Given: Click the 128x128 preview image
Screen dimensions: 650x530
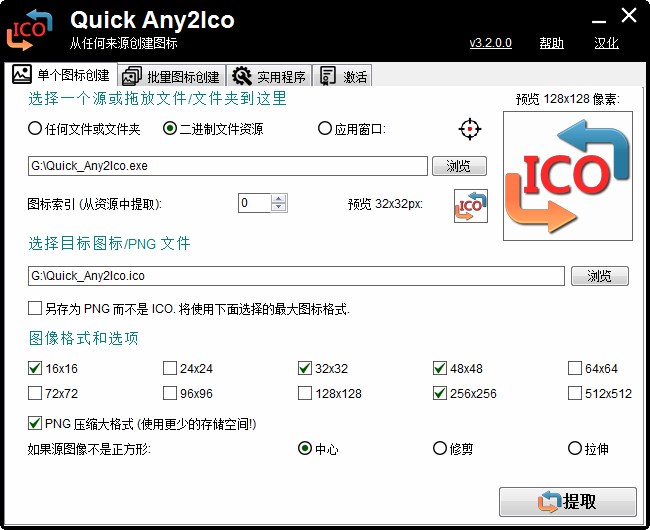Looking at the screenshot, I should coord(568,176).
